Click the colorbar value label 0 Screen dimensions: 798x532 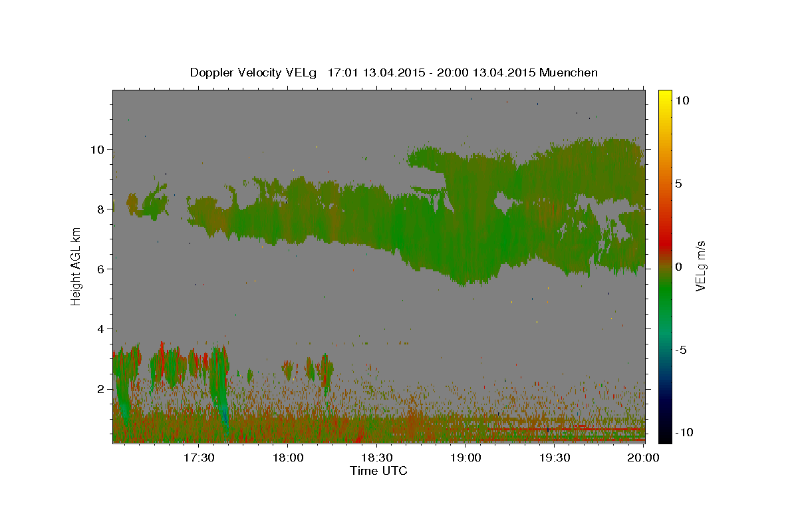[678, 267]
